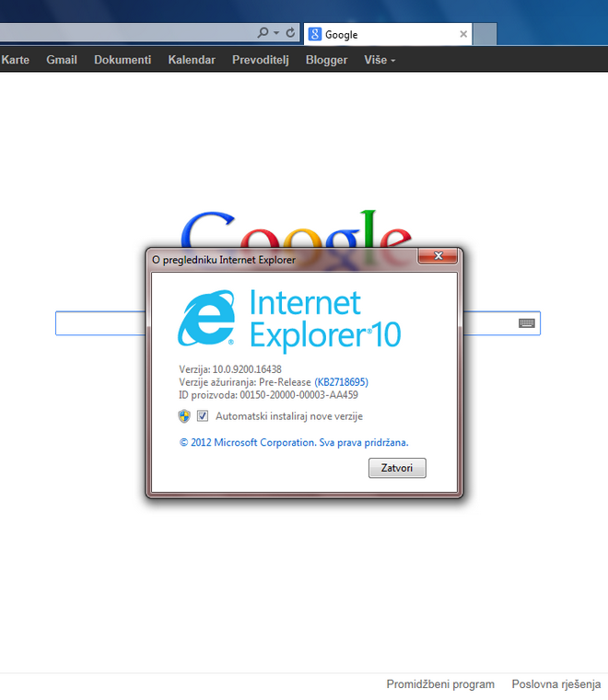Click the search magnifier icon in address bar

tap(263, 32)
